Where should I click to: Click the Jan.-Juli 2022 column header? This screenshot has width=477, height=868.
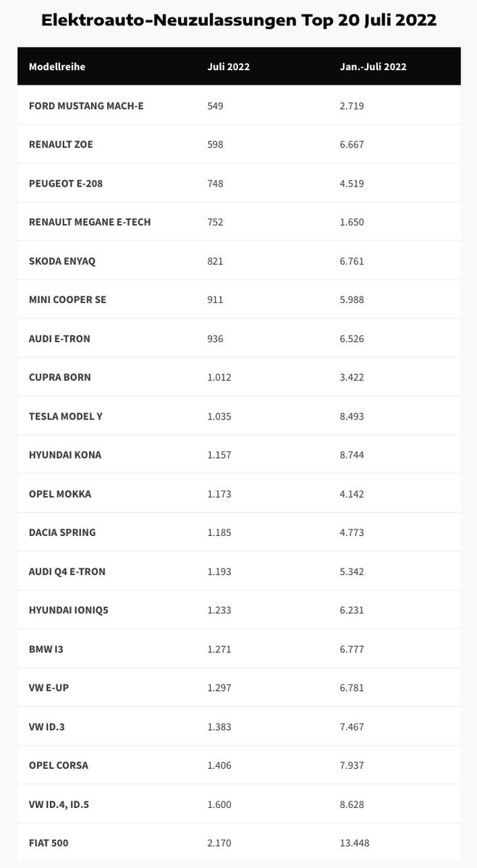point(373,67)
